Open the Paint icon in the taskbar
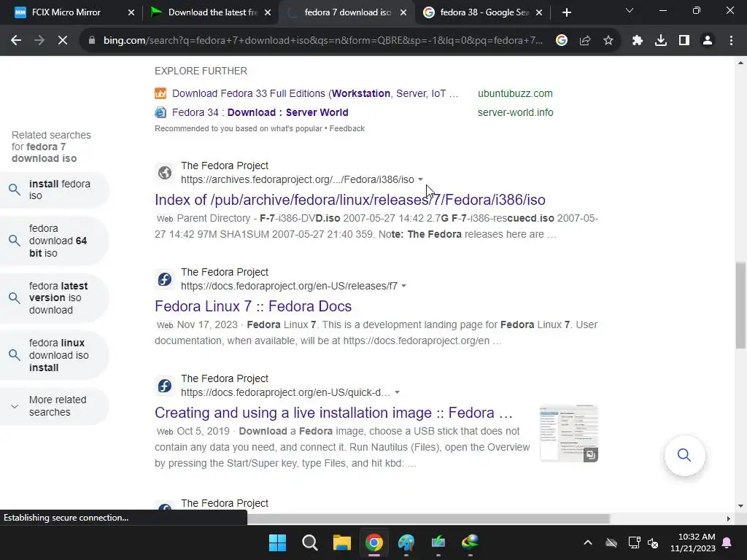This screenshot has height=560, width=747. coord(406,542)
